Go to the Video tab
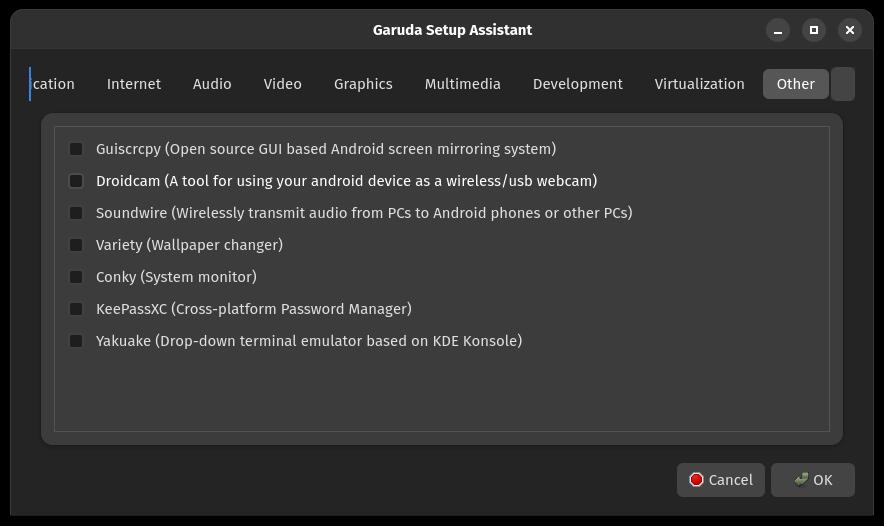Screen dimensions: 884x526 (x=282, y=84)
